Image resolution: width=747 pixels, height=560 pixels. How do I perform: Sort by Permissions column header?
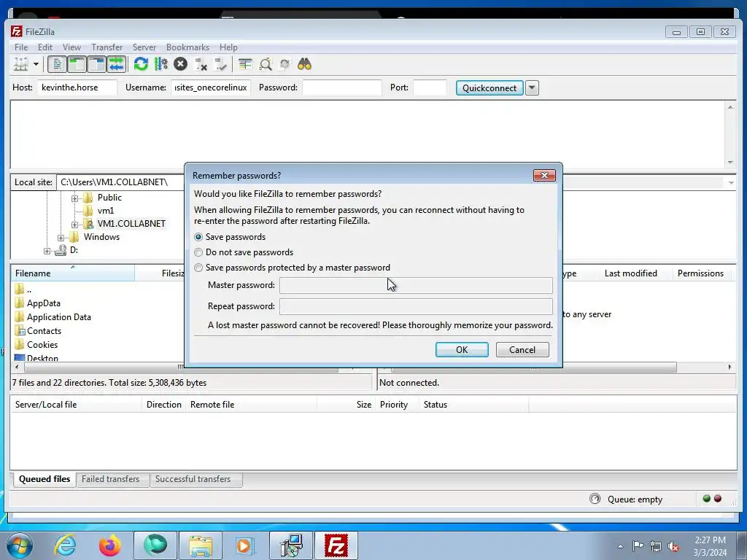pyautogui.click(x=700, y=273)
